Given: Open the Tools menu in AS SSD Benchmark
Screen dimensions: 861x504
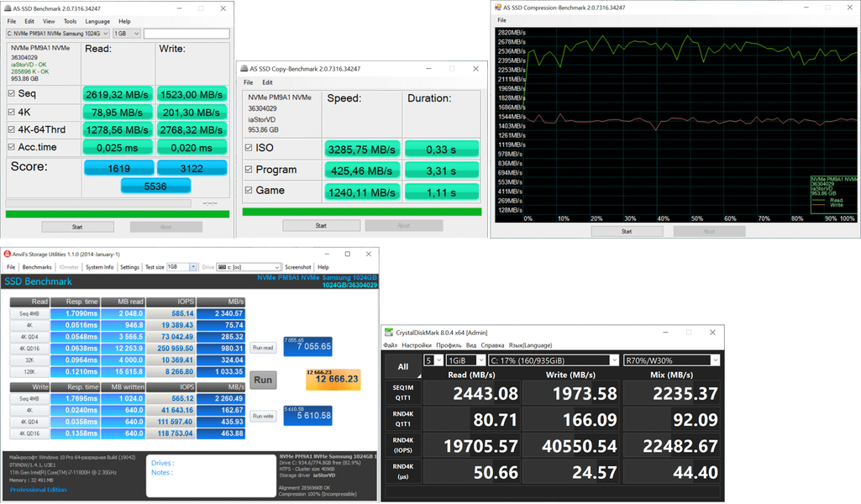Looking at the screenshot, I should (x=71, y=21).
